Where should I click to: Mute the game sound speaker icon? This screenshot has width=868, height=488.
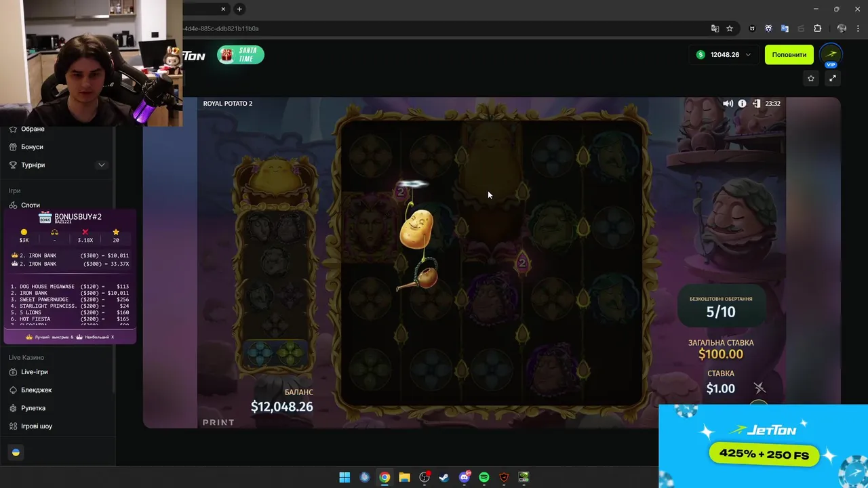click(x=728, y=104)
